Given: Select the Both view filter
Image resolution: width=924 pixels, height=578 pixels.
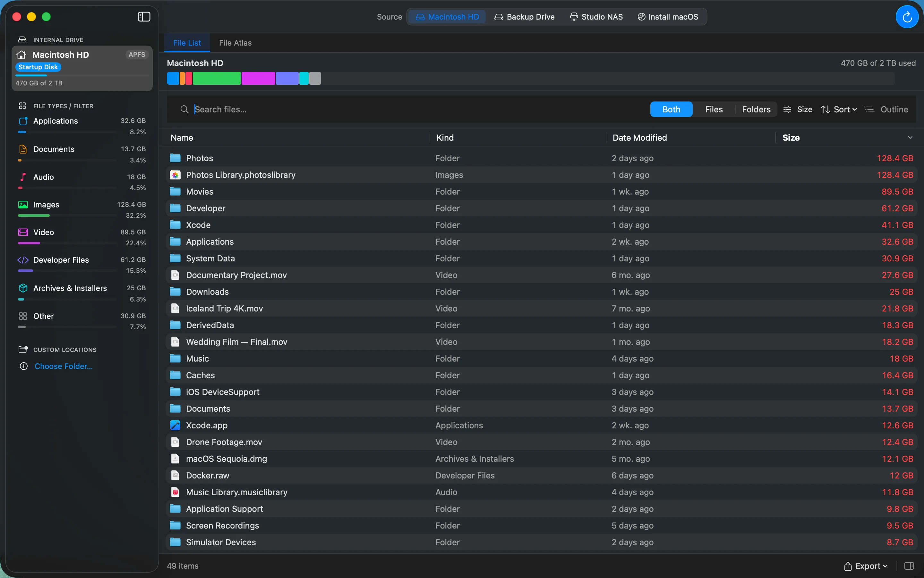Looking at the screenshot, I should (x=671, y=109).
